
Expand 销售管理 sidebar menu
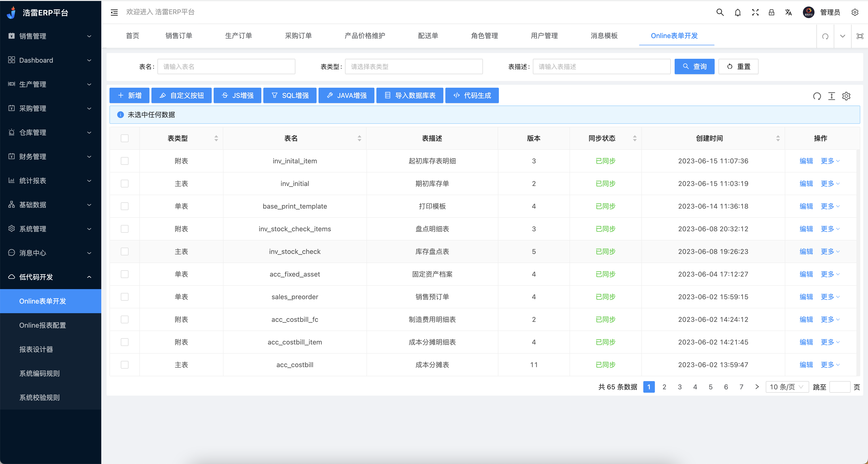pos(51,36)
